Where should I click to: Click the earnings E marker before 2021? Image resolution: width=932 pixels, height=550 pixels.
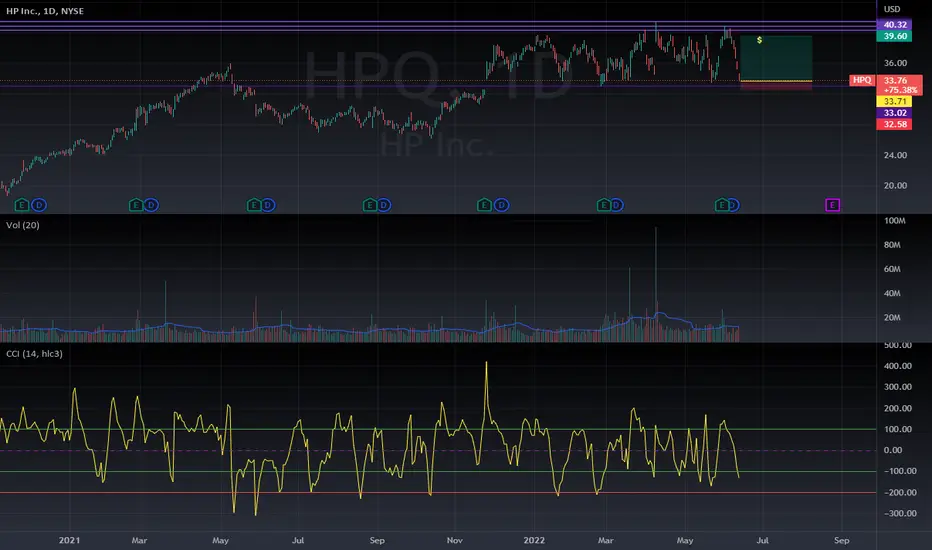click(x=21, y=205)
